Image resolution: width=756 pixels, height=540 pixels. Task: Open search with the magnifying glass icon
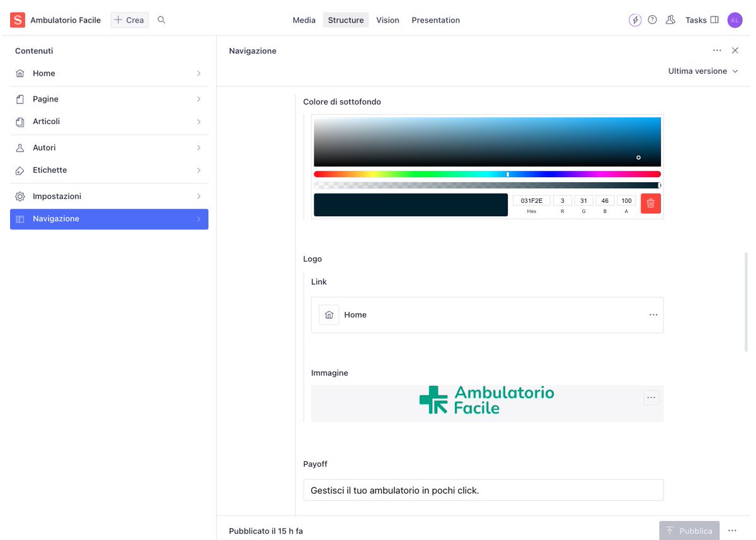(161, 20)
